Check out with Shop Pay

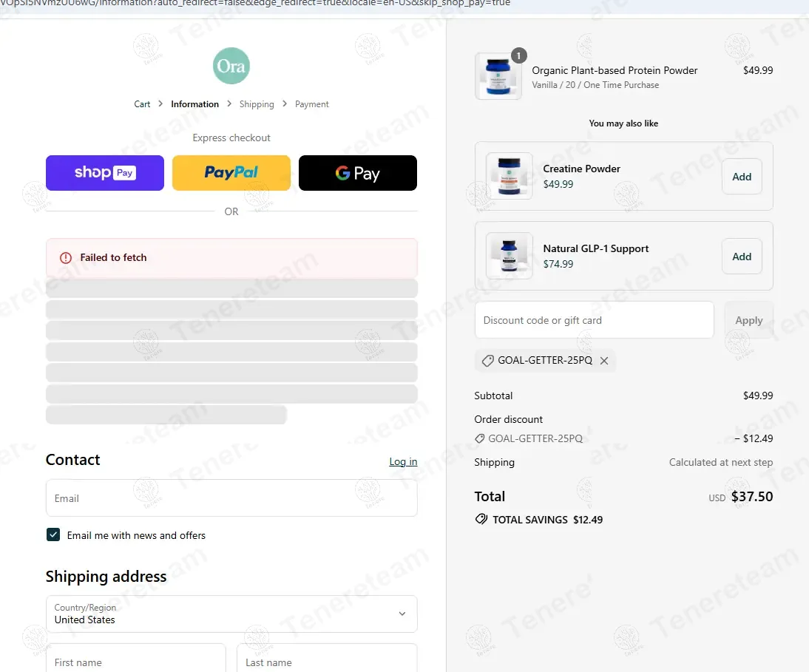105,173
